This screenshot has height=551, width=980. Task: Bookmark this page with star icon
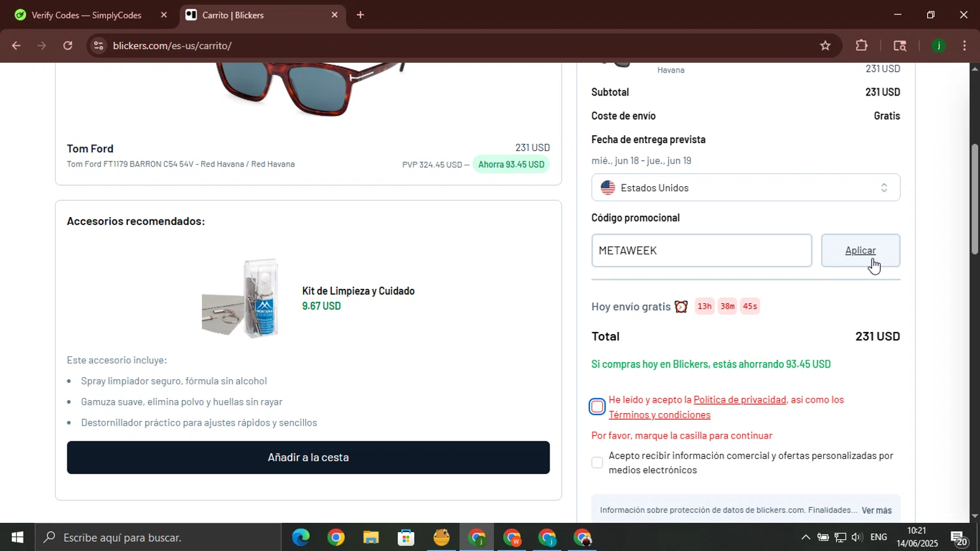825,46
